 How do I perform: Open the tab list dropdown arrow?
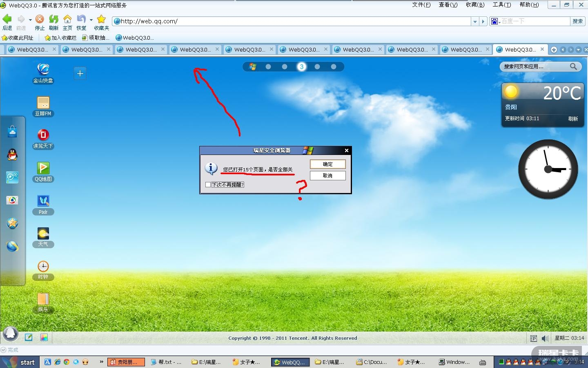tap(578, 49)
